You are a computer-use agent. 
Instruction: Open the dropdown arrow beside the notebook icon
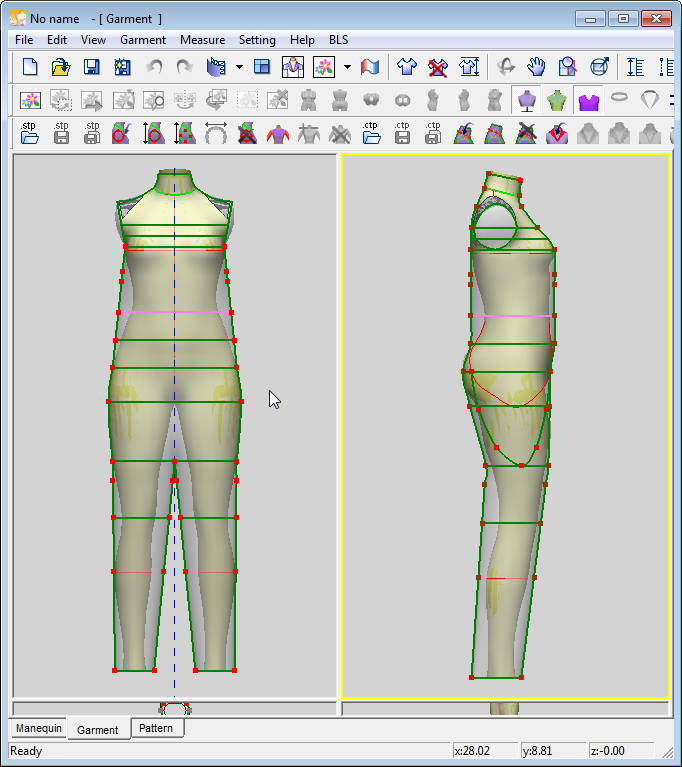coord(239,67)
